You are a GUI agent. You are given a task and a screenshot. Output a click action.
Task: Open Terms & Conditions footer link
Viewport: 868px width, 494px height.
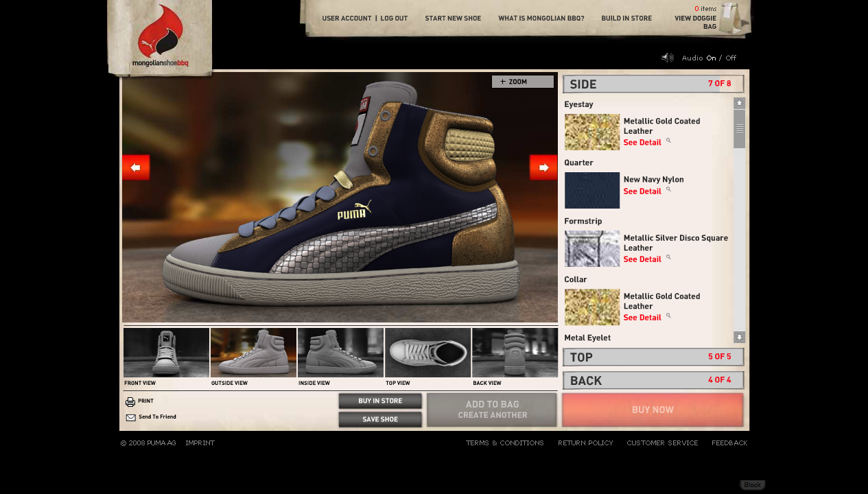click(505, 443)
